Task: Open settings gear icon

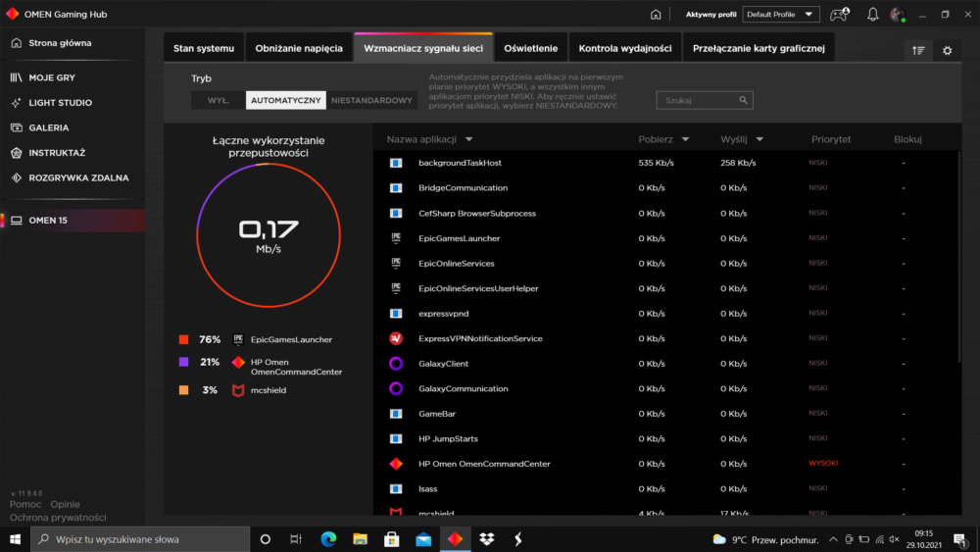Action: [948, 51]
